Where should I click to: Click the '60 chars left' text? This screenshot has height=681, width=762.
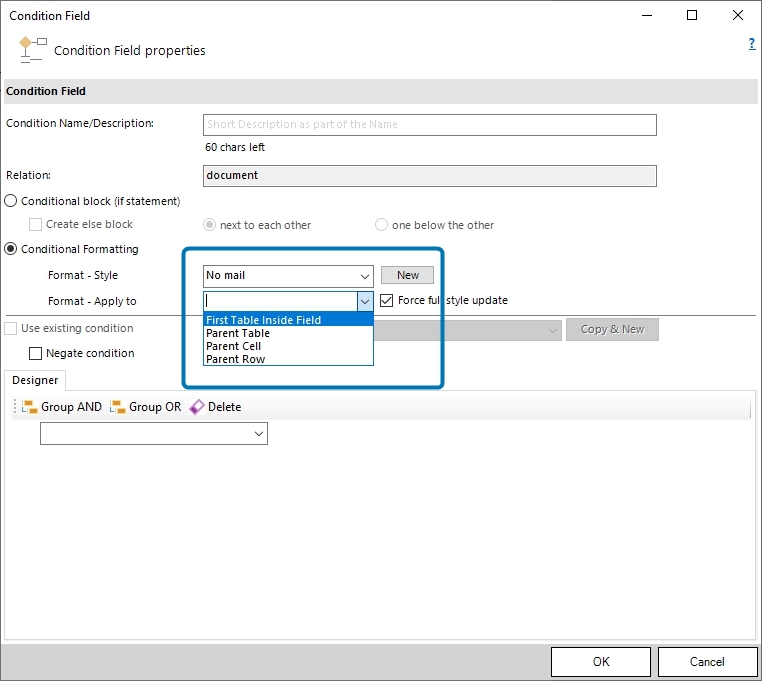(235, 147)
